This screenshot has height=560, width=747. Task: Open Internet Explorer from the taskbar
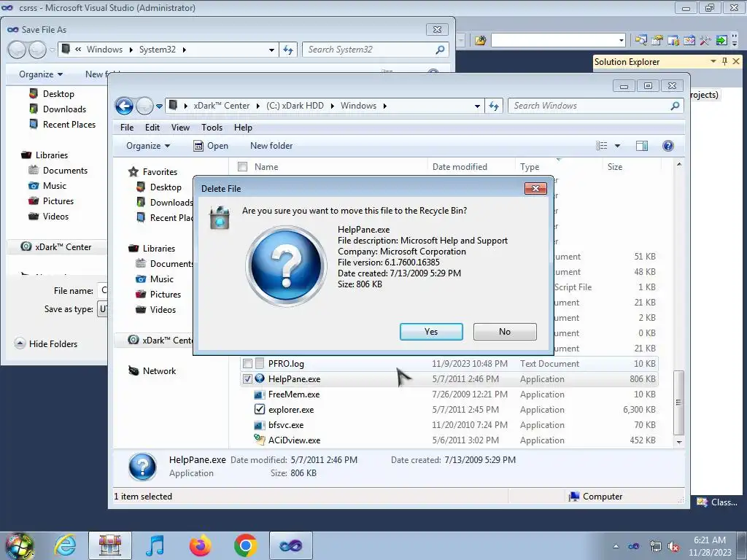click(x=65, y=545)
